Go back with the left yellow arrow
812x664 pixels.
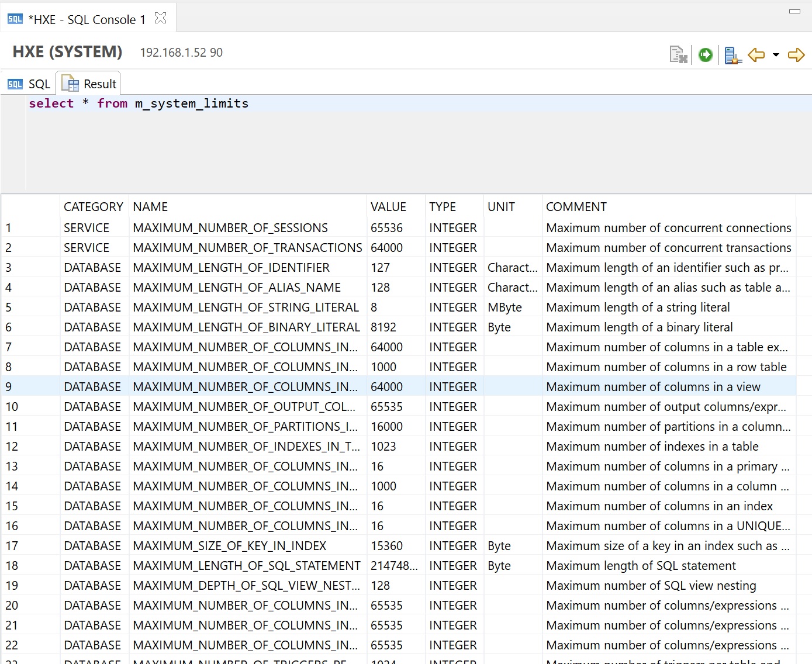(756, 55)
